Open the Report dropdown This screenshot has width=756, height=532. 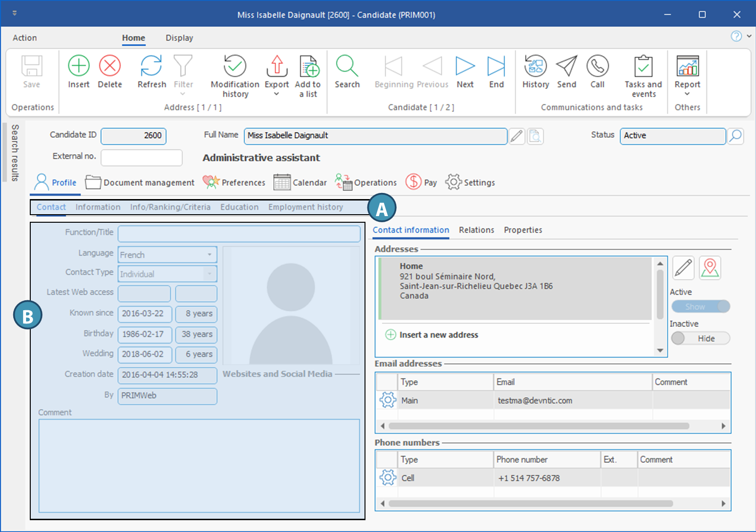(x=687, y=94)
